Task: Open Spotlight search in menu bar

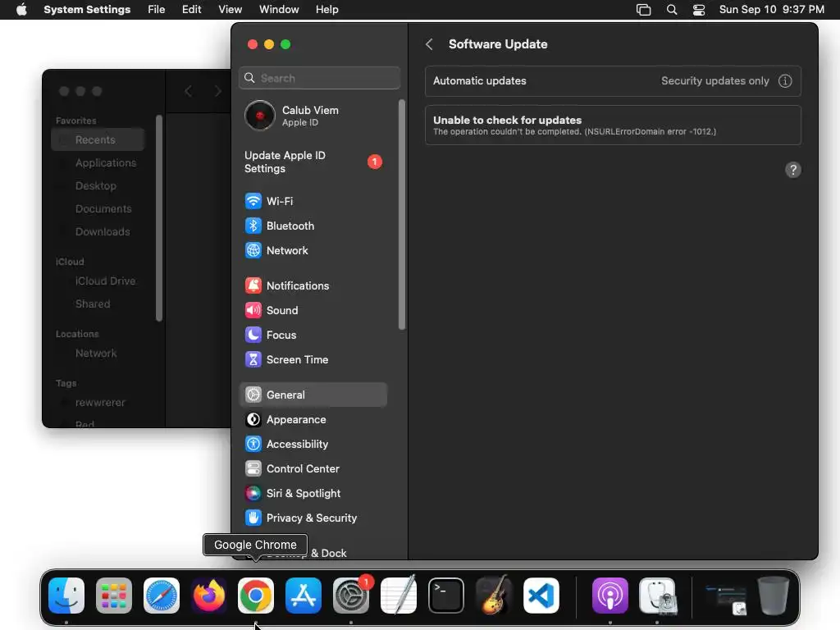Action: [x=672, y=10]
